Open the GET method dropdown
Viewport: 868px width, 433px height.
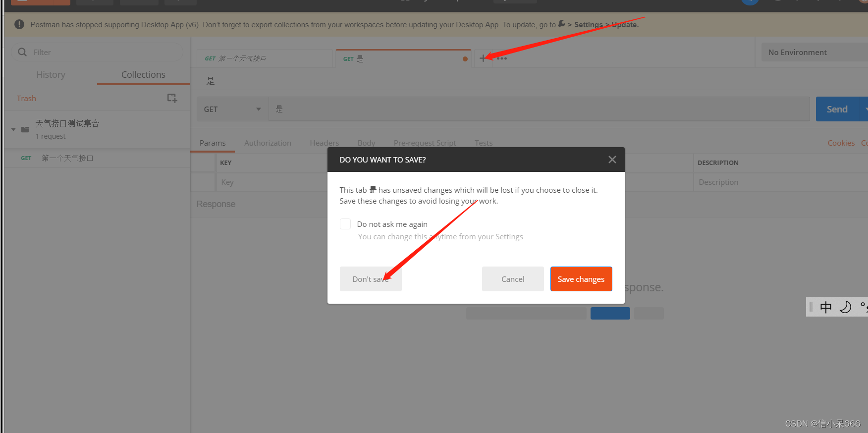click(232, 109)
